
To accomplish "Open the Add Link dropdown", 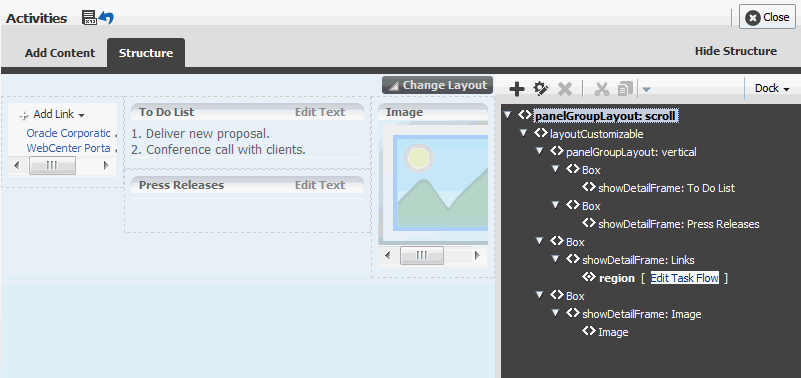I will pos(81,115).
